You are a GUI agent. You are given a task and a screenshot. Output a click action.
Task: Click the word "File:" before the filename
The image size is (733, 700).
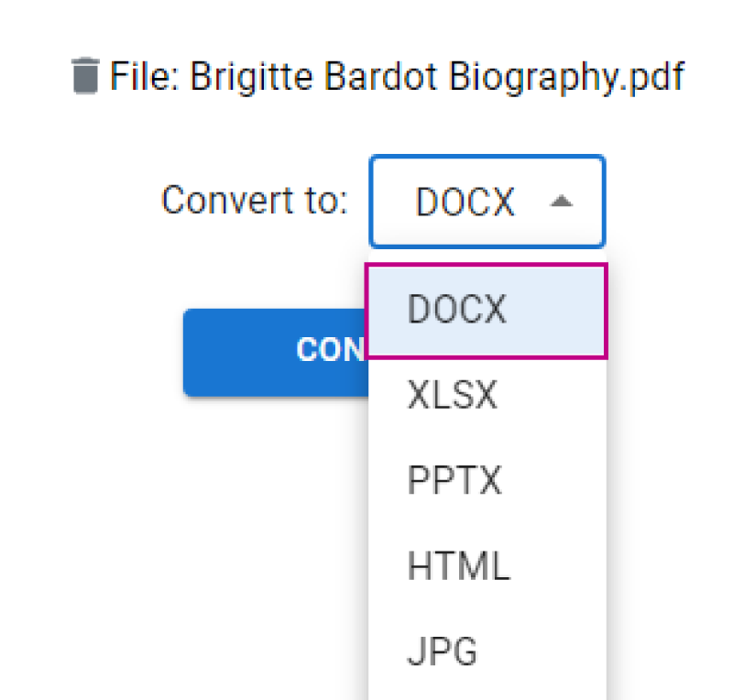pos(145,77)
